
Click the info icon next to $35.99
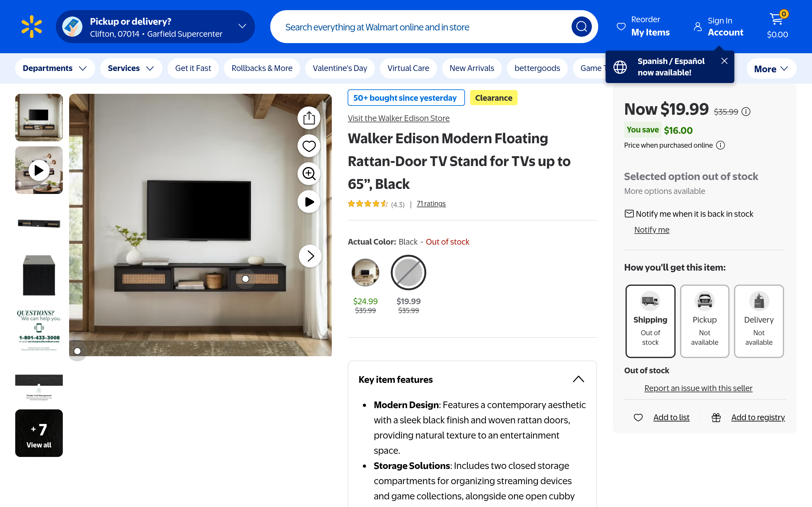[746, 112]
